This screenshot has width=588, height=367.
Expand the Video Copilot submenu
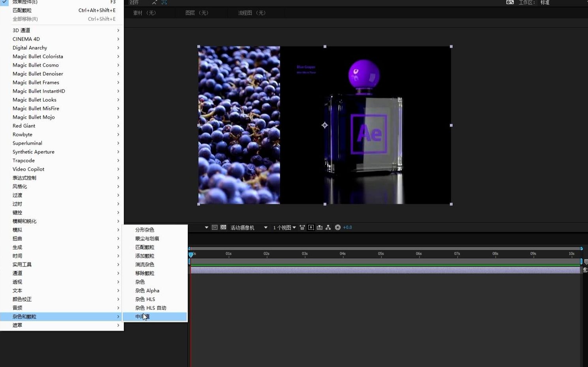coord(62,169)
